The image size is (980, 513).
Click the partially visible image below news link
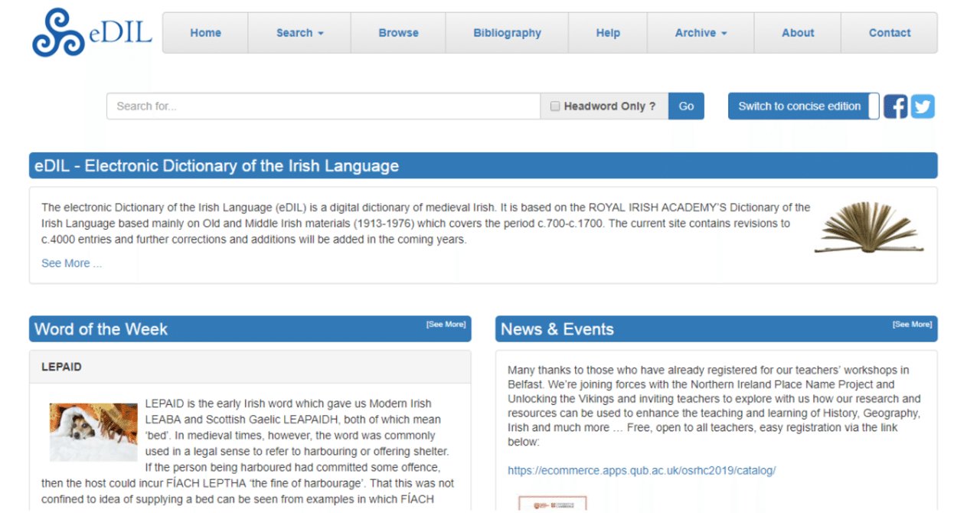(x=553, y=504)
